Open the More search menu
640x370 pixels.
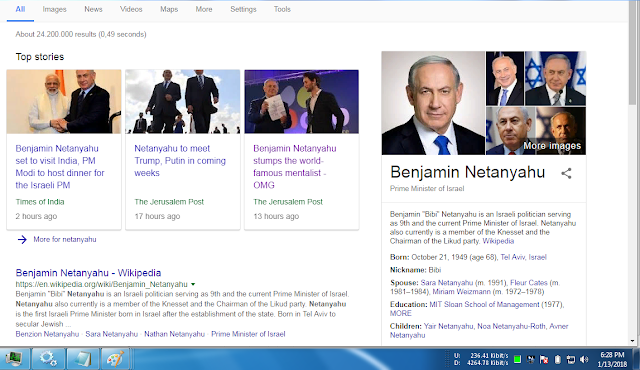click(x=204, y=9)
